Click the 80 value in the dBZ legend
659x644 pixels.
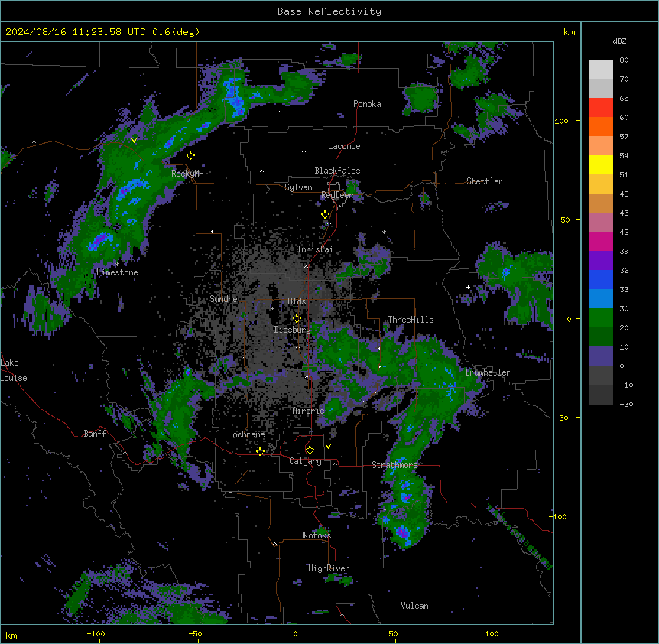tap(624, 60)
